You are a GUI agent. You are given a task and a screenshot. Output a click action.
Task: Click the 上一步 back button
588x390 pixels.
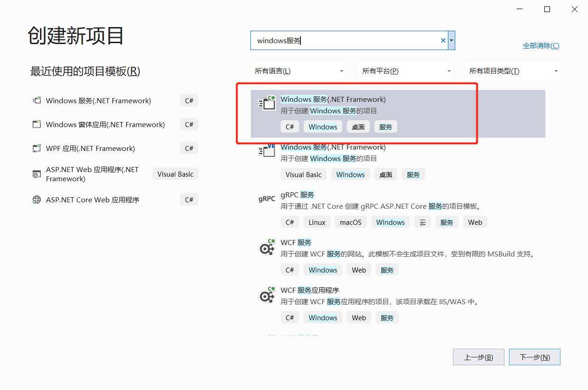pos(479,357)
